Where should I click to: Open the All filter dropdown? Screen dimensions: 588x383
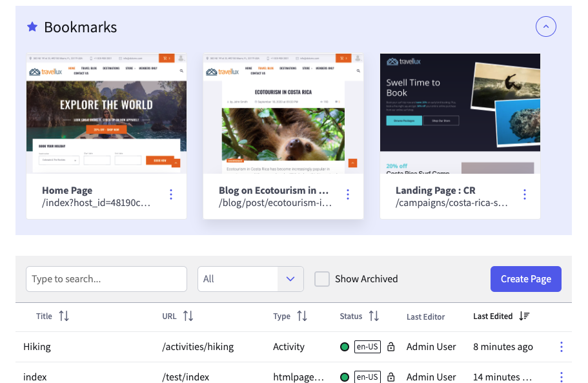point(250,278)
